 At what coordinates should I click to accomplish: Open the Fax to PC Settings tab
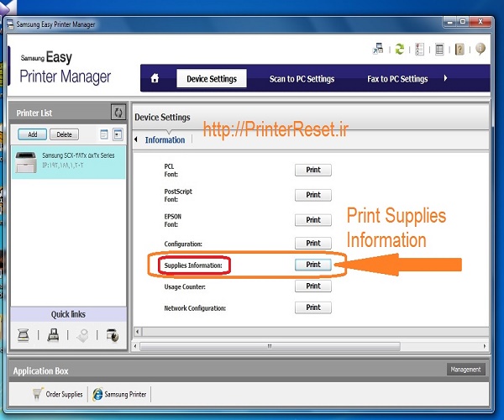tap(397, 79)
